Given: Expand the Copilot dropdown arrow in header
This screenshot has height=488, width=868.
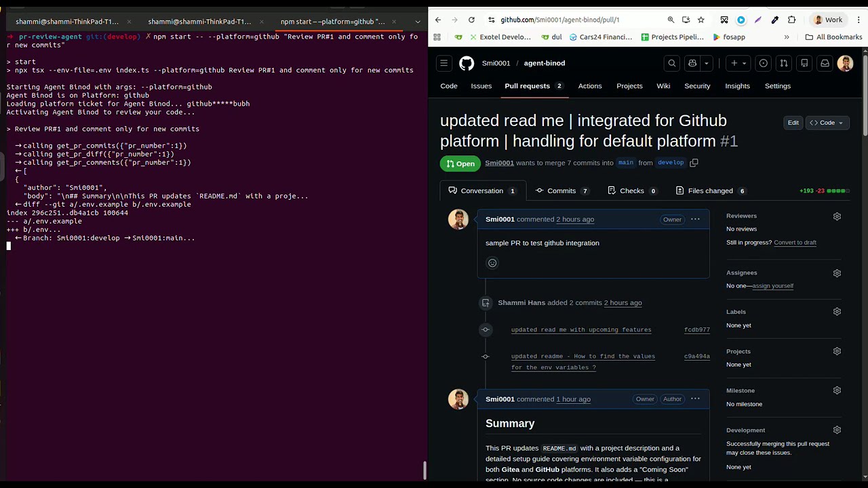Looking at the screenshot, I should tap(707, 63).
